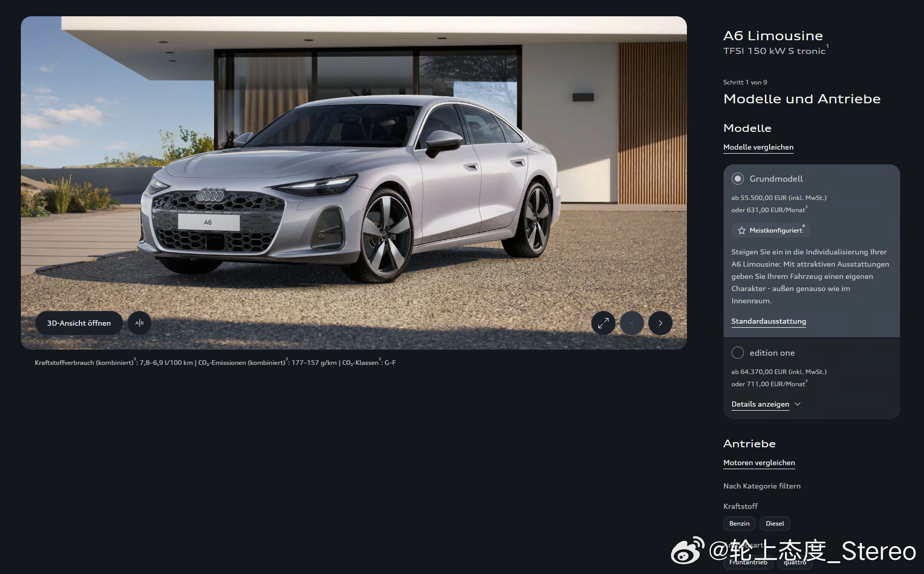
Task: Show the next car image
Action: coord(660,323)
